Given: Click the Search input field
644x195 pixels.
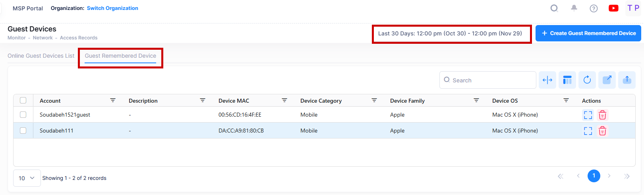Looking at the screenshot, I should [491, 80].
